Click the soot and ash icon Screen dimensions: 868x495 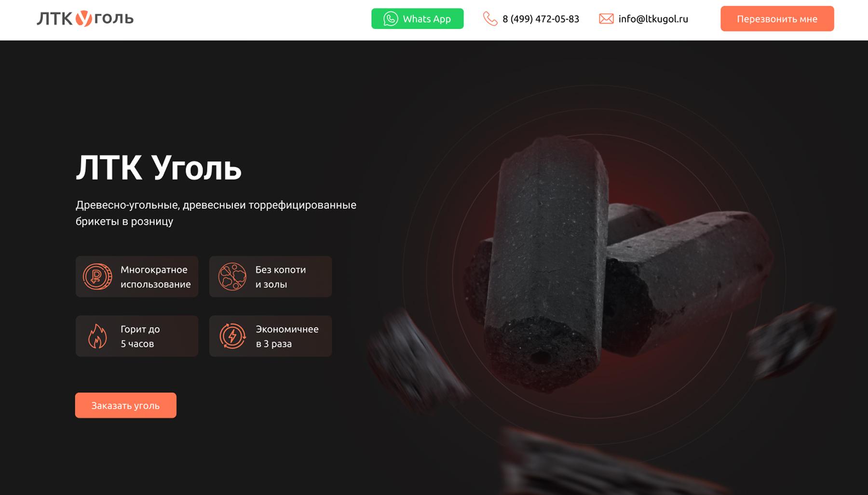pos(232,277)
